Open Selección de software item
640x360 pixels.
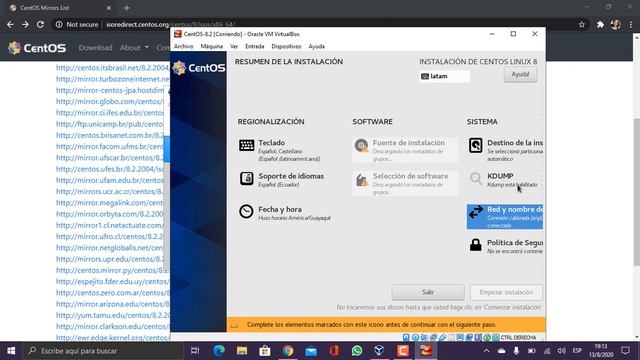[404, 183]
